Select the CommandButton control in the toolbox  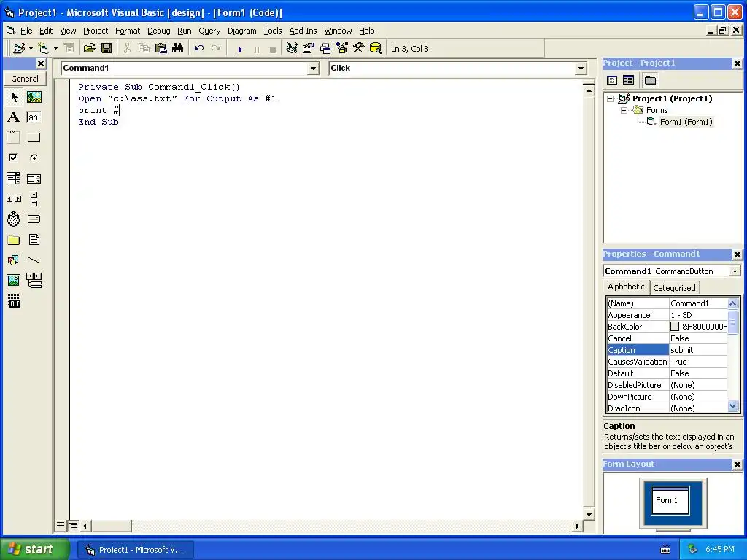click(x=34, y=138)
